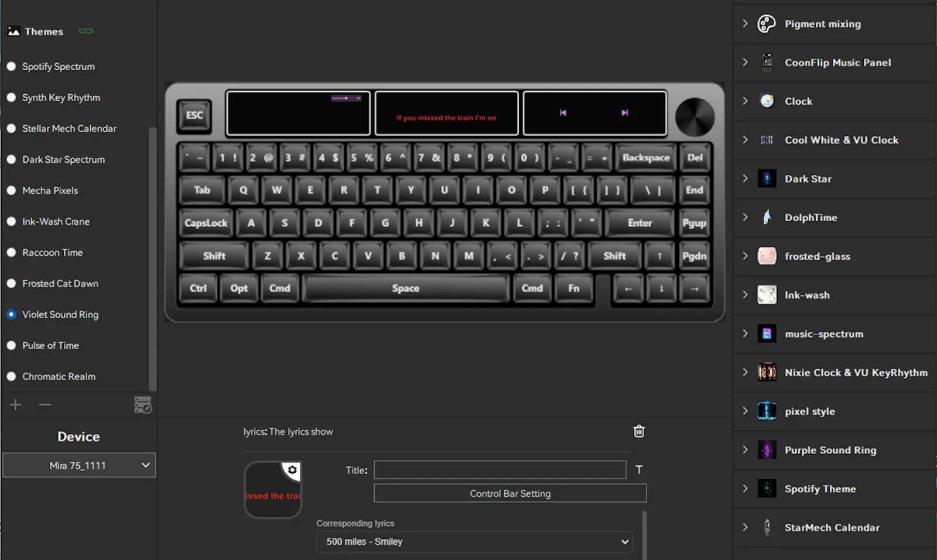
Task: Click the Ink-wash widget icon
Action: pos(767,295)
